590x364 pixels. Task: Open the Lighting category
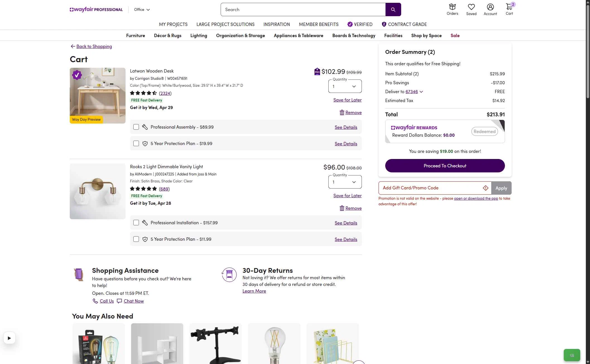199,35
